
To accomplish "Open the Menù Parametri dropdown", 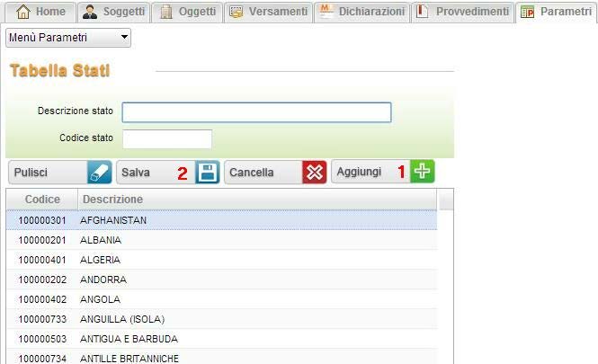I will (x=68, y=38).
